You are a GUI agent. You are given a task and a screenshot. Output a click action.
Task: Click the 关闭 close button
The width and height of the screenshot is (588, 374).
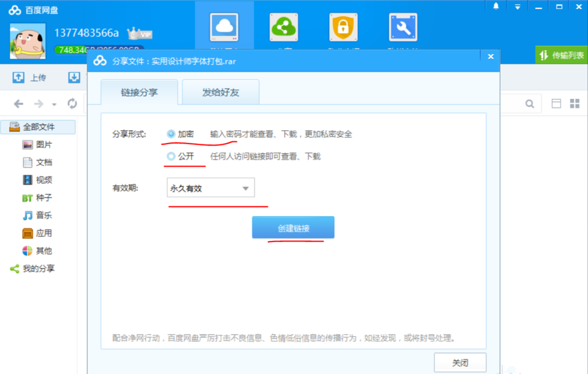pyautogui.click(x=460, y=362)
